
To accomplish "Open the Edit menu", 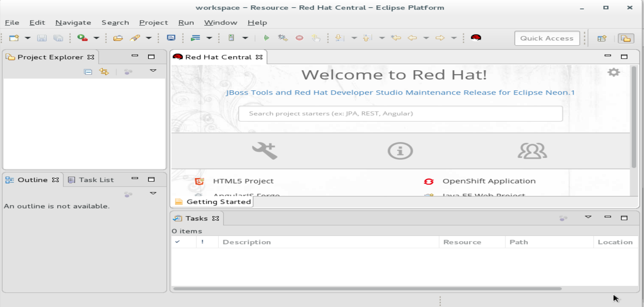I will (x=37, y=23).
